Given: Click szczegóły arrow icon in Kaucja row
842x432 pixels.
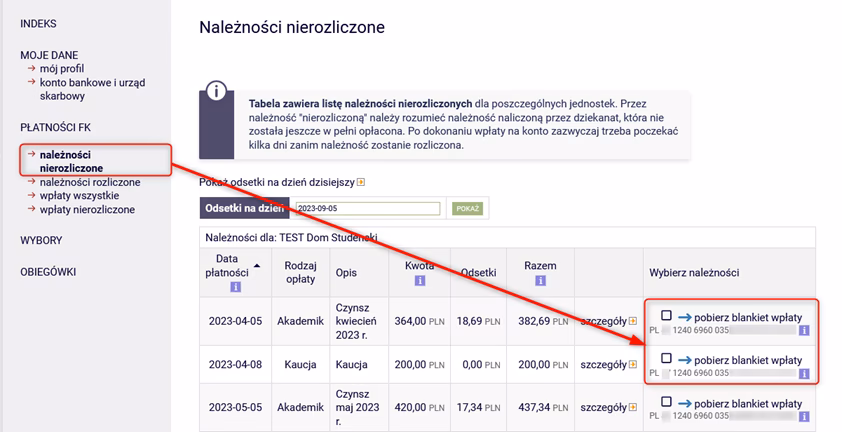Looking at the screenshot, I should 633,364.
